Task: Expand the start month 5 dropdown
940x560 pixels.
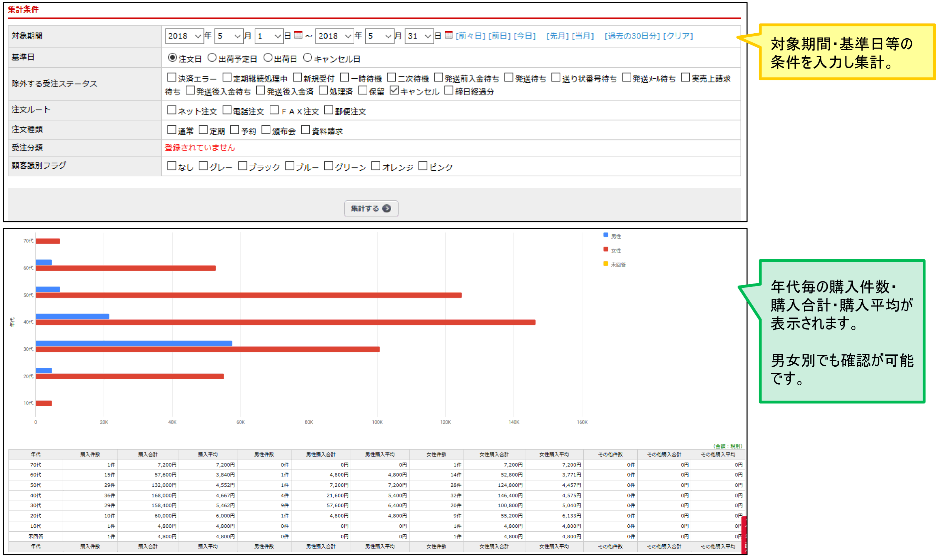Action: [x=229, y=36]
